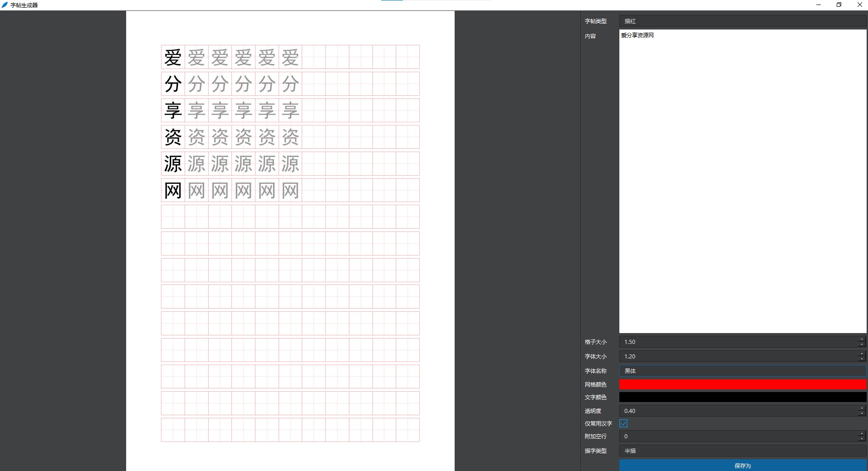Increase 附加空行 count with up arrow

click(x=862, y=434)
